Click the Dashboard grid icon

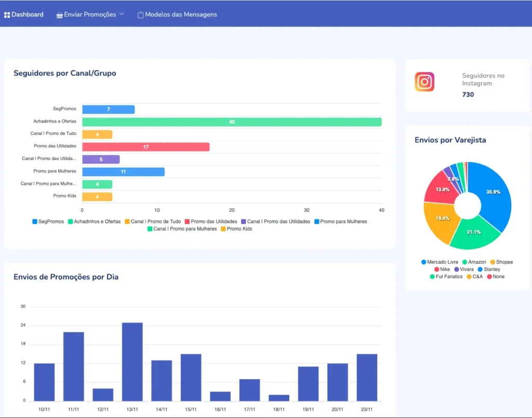point(7,15)
